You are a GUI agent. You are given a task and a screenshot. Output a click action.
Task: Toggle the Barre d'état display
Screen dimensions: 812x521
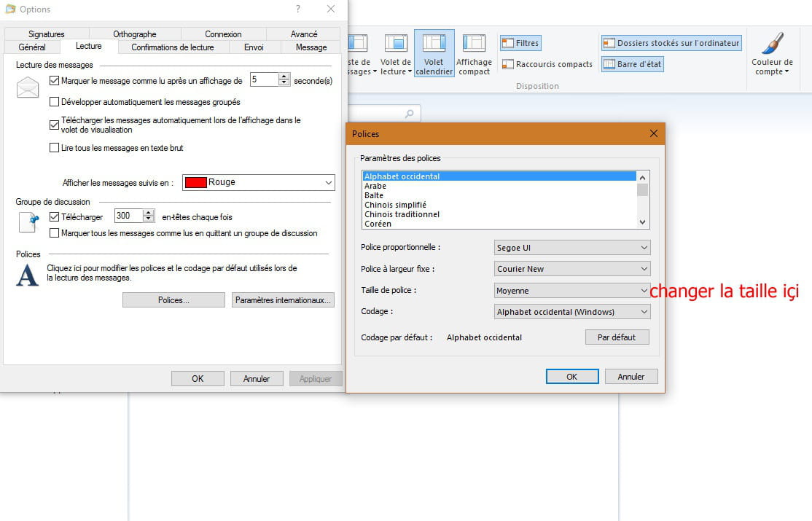633,64
